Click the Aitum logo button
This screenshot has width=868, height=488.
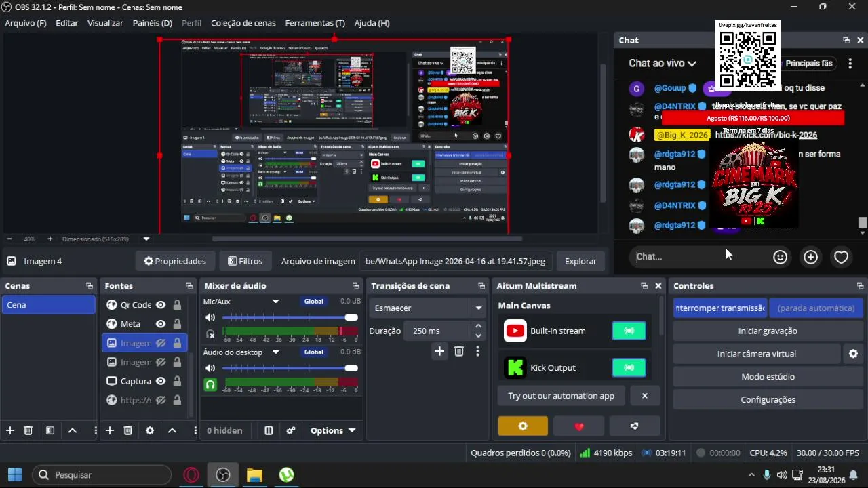click(x=634, y=426)
